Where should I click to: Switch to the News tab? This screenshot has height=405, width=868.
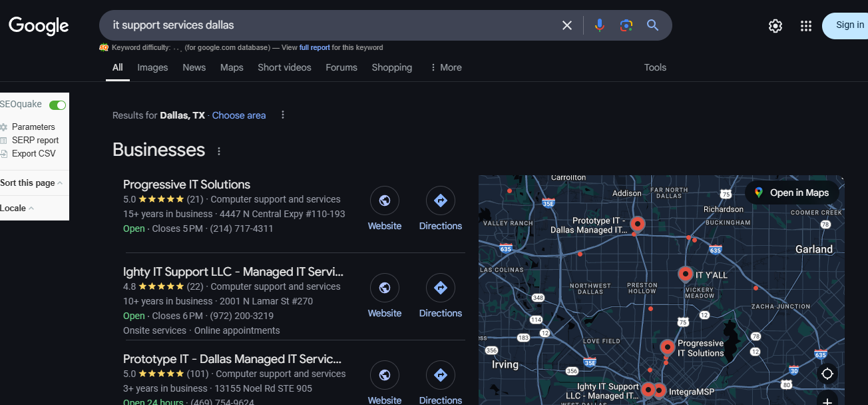tap(194, 67)
